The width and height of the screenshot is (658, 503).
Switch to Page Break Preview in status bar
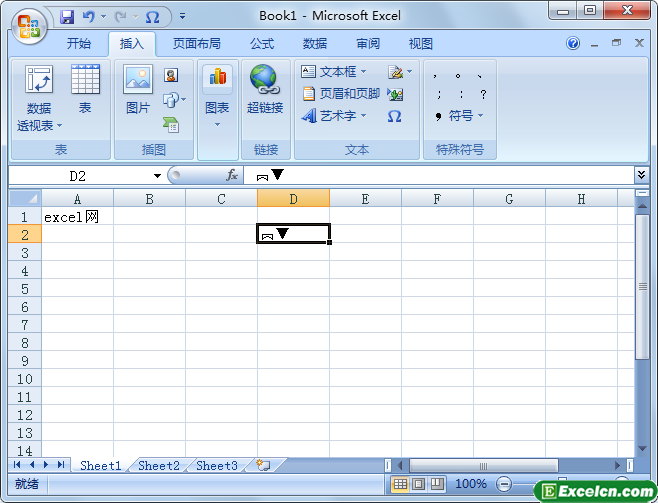point(437,484)
